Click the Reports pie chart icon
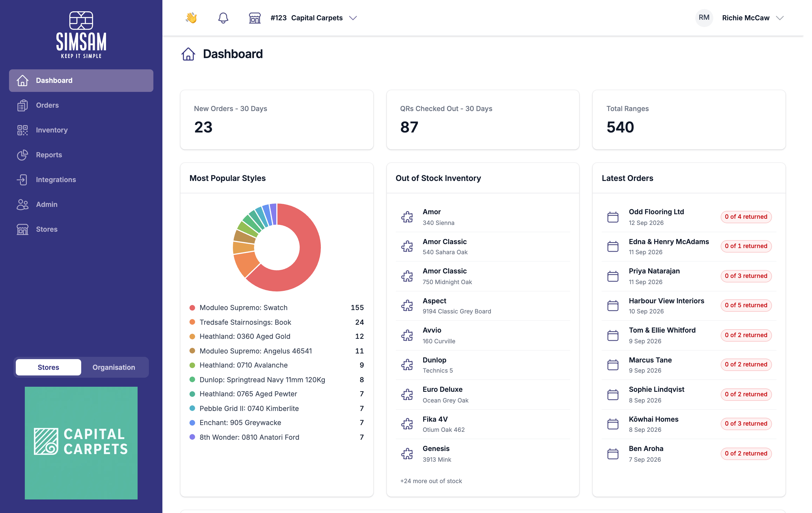The image size is (812, 513). 22,155
